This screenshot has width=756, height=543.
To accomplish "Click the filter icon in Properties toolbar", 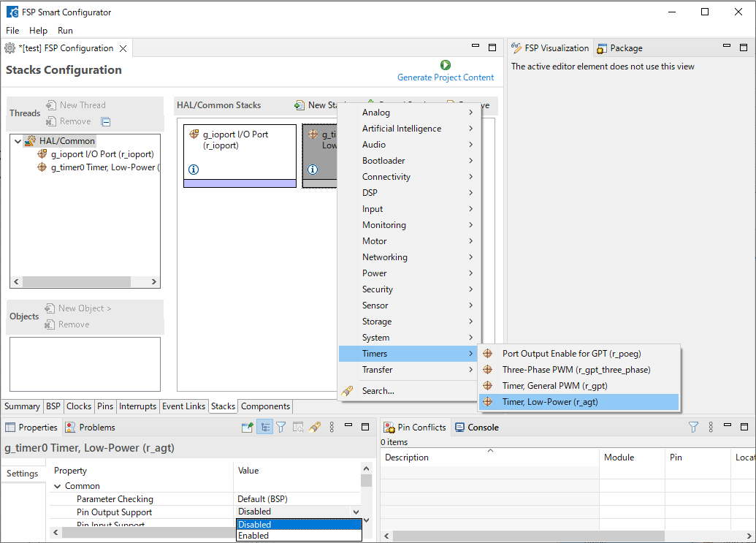I will 281,427.
